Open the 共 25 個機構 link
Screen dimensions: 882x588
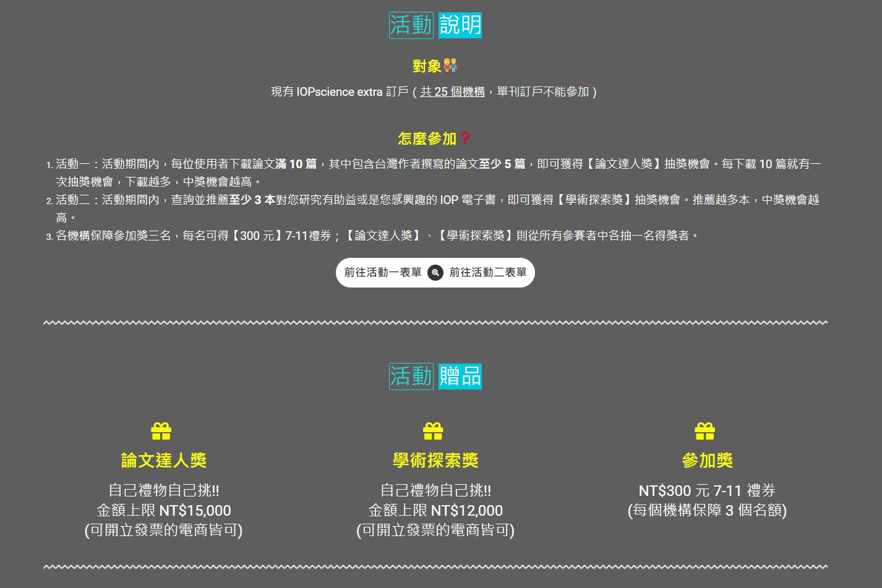click(452, 92)
